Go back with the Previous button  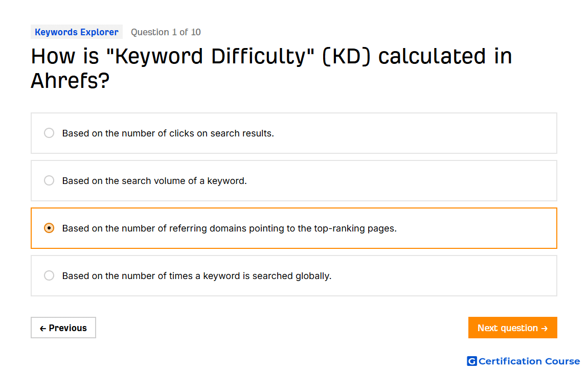63,328
